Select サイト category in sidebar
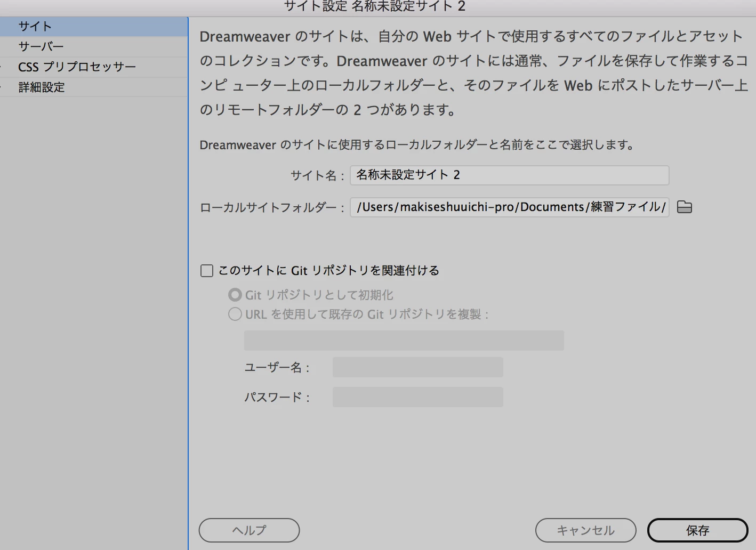 click(94, 26)
